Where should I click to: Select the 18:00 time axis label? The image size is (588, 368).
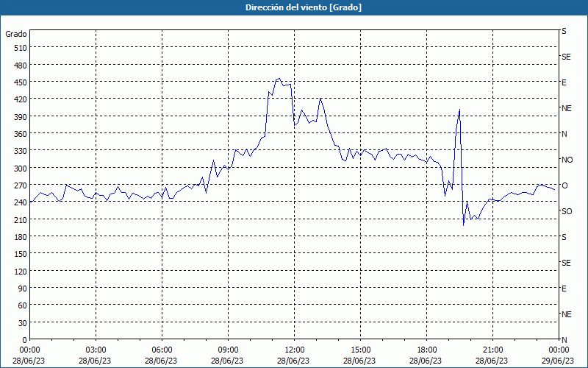tap(427, 350)
